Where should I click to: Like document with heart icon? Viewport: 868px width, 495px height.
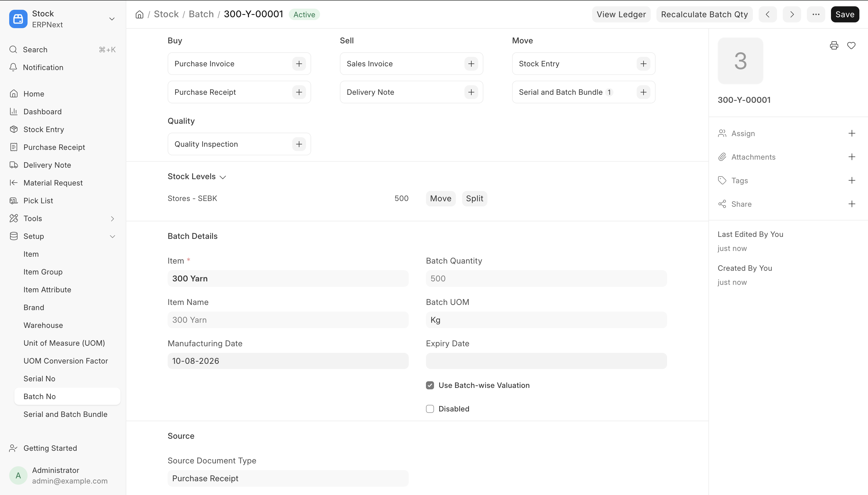pos(851,46)
